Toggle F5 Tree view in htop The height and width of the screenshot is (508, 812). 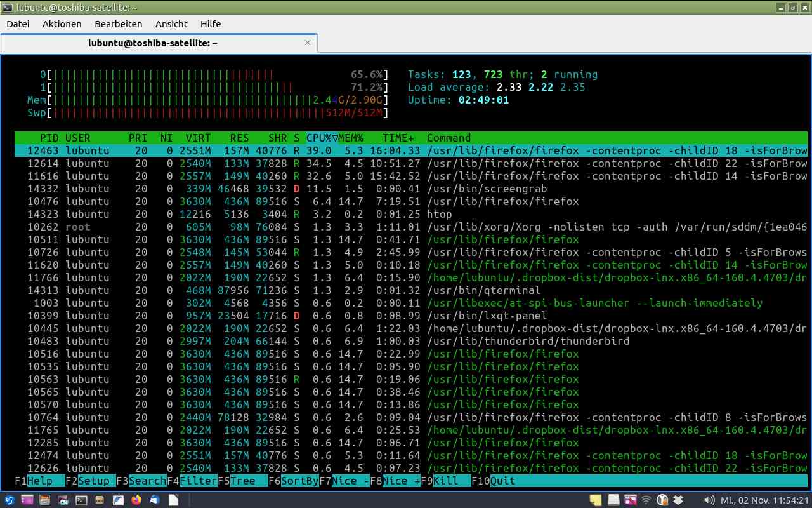[243, 481]
